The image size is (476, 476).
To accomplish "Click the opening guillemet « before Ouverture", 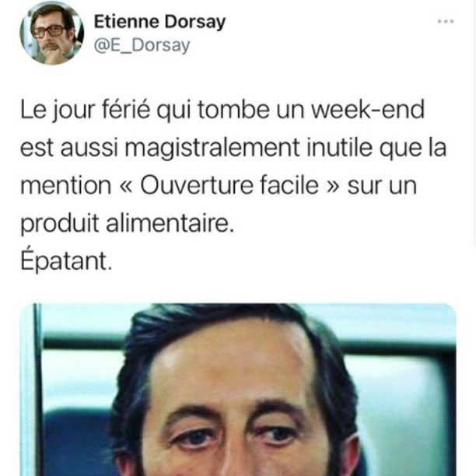I will click(126, 187).
